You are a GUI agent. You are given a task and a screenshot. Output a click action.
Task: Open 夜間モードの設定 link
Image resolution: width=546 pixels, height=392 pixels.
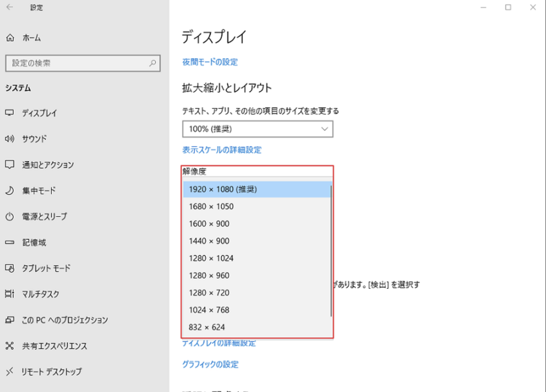(x=209, y=62)
